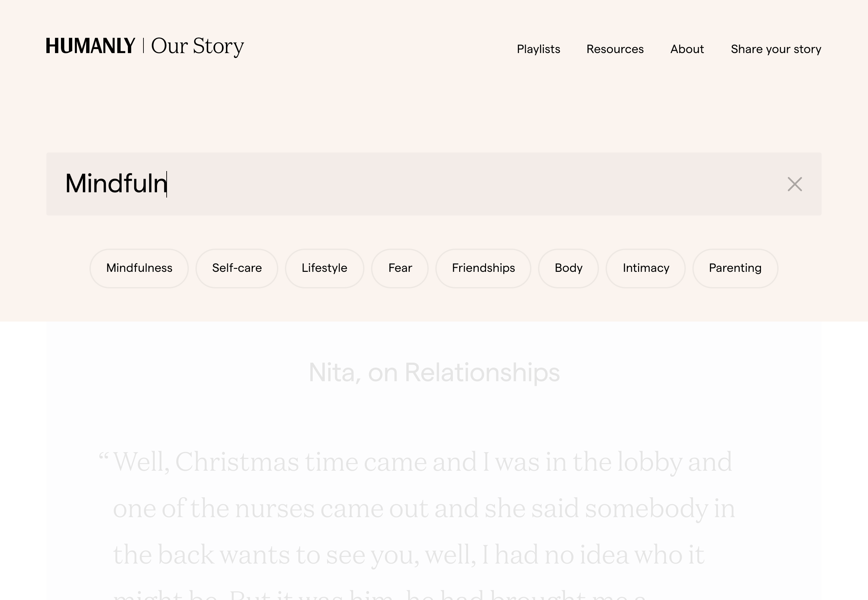Screen dimensions: 868x600
Task: Filter stories by Friendships
Action: coord(483,268)
